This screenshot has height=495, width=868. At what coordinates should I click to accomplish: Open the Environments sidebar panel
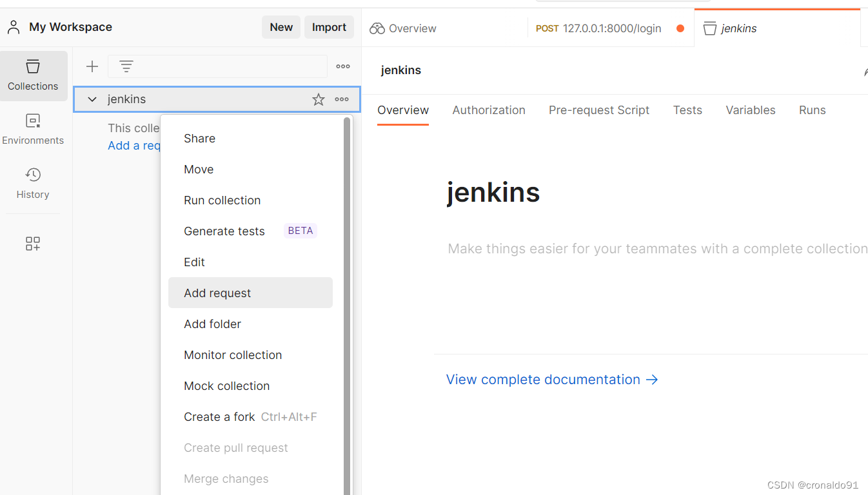pyautogui.click(x=33, y=130)
